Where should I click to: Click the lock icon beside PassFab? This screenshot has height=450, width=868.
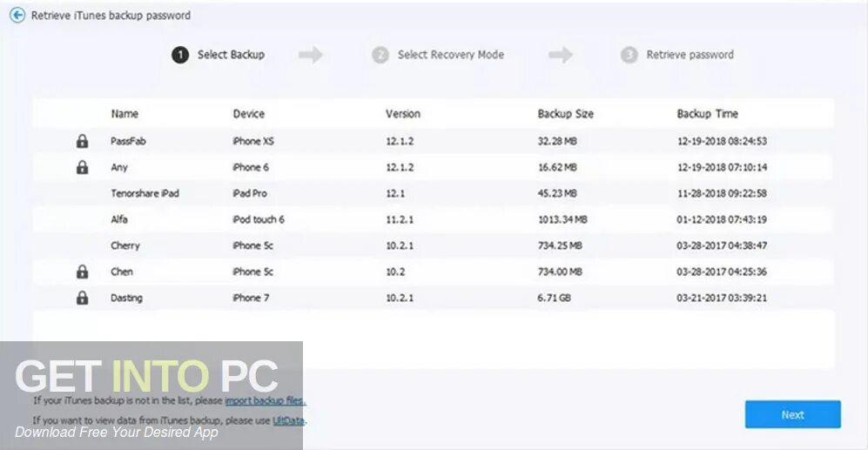point(82,141)
